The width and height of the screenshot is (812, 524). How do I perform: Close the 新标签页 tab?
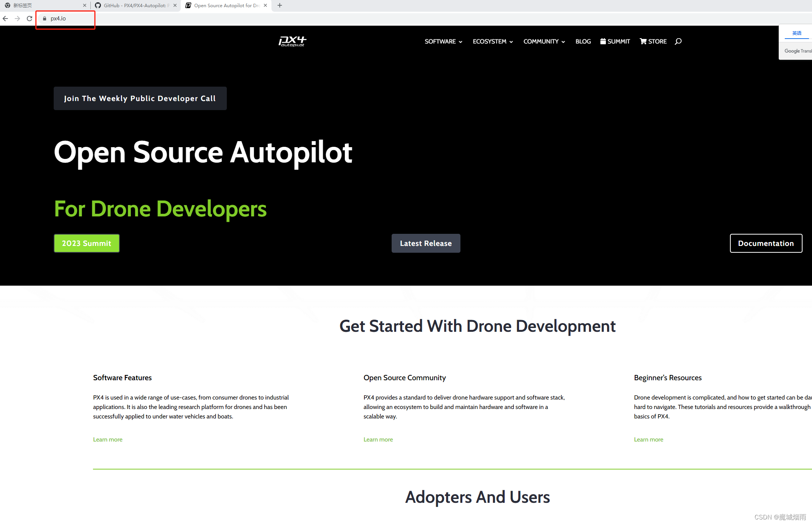pyautogui.click(x=85, y=5)
